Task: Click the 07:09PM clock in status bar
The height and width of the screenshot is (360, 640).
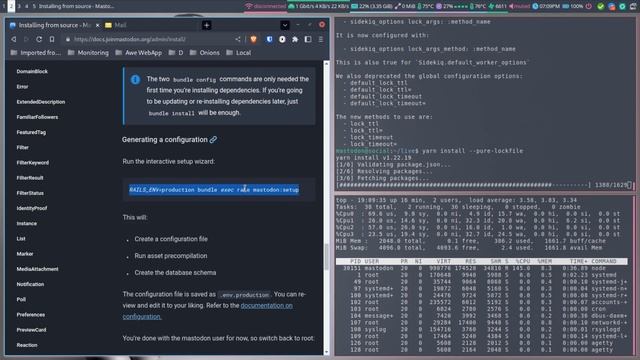Action: 547,6
